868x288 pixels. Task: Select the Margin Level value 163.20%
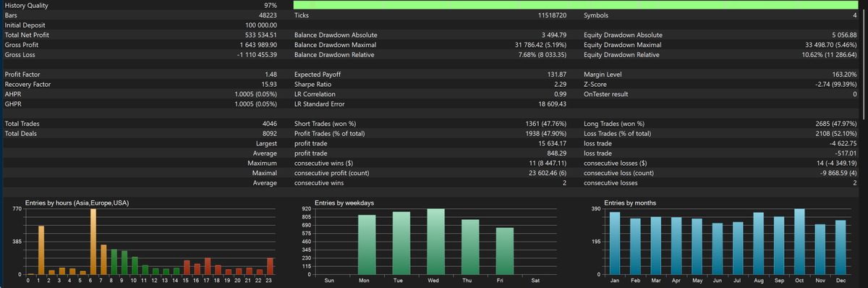(x=845, y=75)
